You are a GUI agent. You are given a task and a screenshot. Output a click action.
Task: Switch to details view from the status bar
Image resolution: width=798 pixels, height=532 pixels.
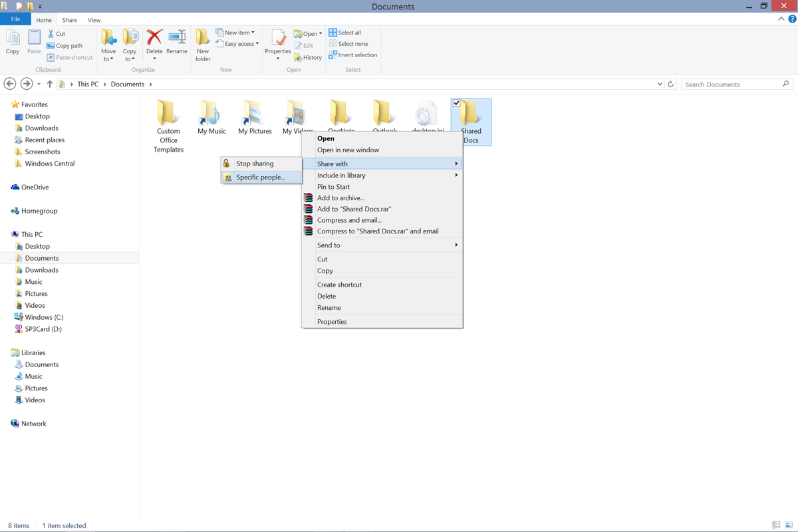pyautogui.click(x=775, y=525)
